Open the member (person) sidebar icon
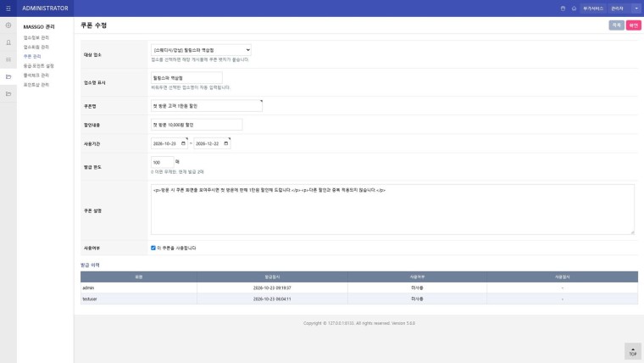Image resolution: width=644 pixels, height=363 pixels. pos(8,42)
